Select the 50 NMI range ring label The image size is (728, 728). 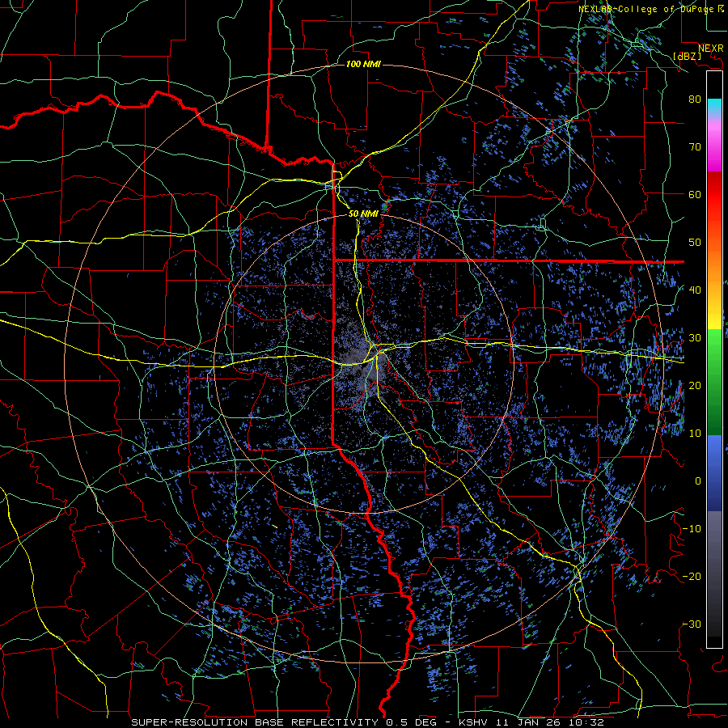click(363, 214)
